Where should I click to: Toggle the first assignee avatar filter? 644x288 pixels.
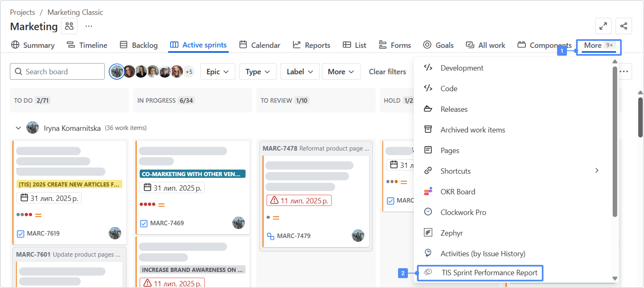pyautogui.click(x=116, y=72)
